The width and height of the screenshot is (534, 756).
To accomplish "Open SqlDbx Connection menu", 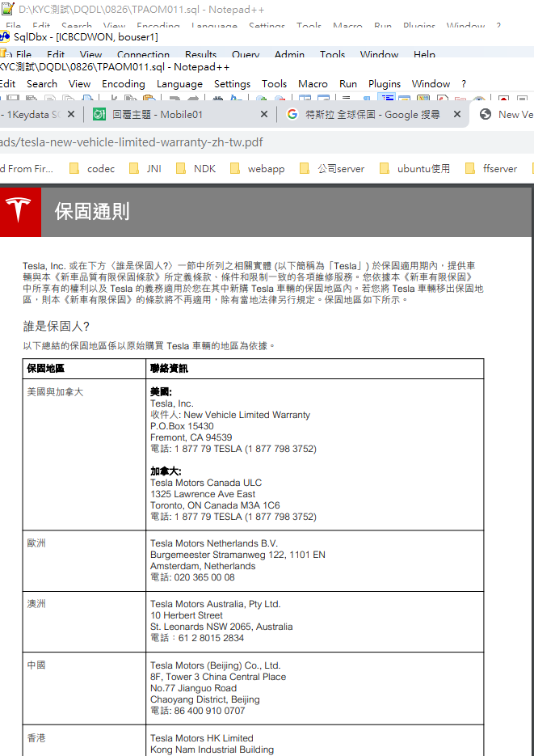I will coord(144,55).
